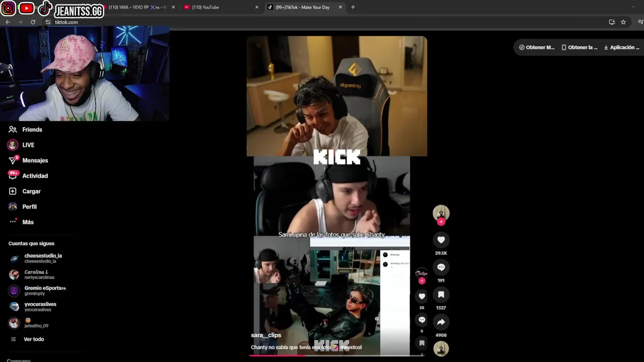
Task: Open the #westcol hashtag
Action: click(351, 347)
